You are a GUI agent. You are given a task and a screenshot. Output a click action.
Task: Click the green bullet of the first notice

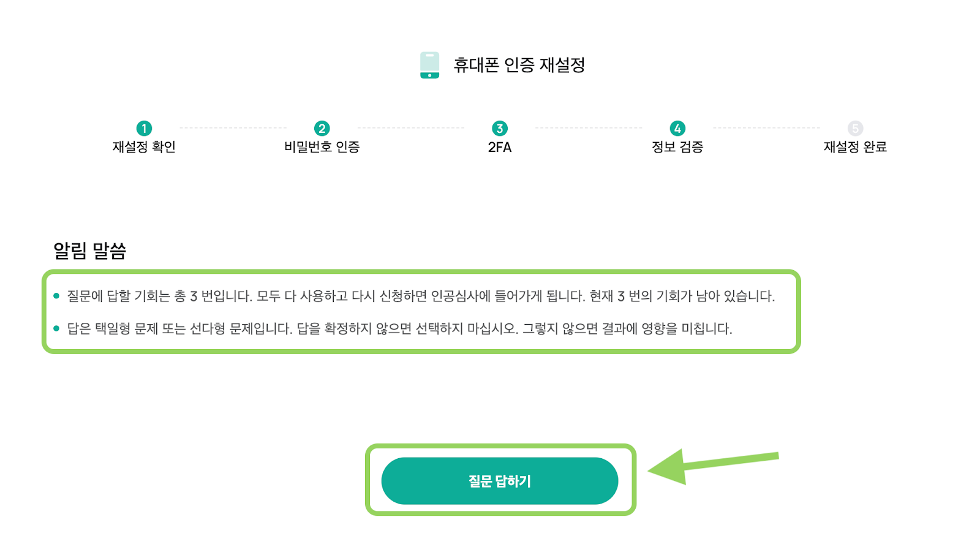click(x=56, y=296)
